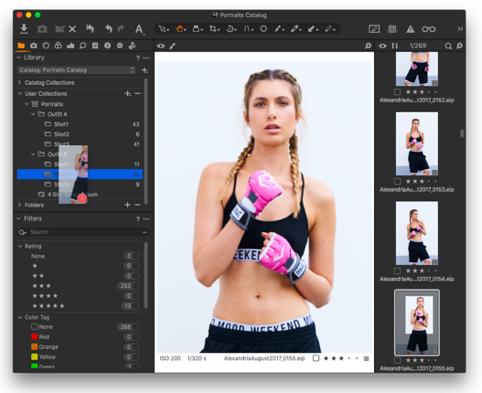
Task: Open the Catalog: Portraits Catalog dropdown
Action: pyautogui.click(x=76, y=70)
